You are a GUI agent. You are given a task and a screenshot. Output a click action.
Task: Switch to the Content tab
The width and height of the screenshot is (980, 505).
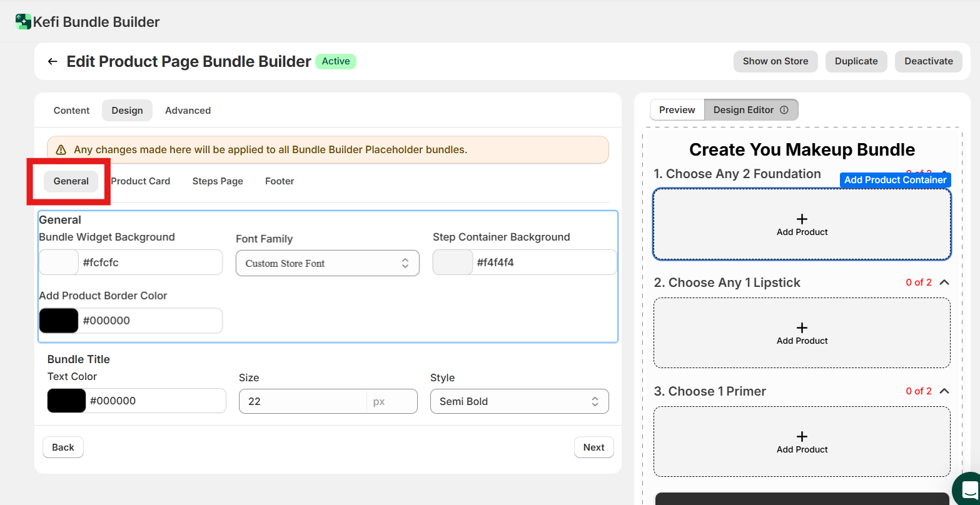(71, 110)
